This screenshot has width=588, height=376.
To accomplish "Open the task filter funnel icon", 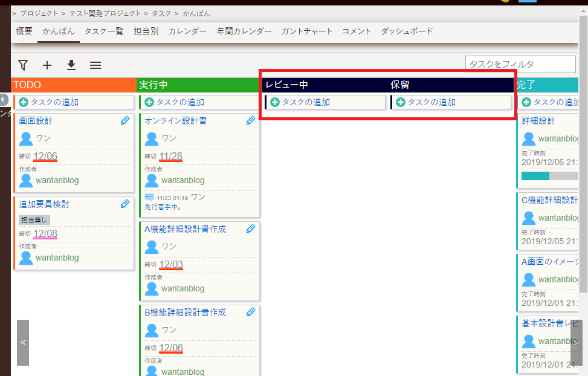I will tap(22, 65).
